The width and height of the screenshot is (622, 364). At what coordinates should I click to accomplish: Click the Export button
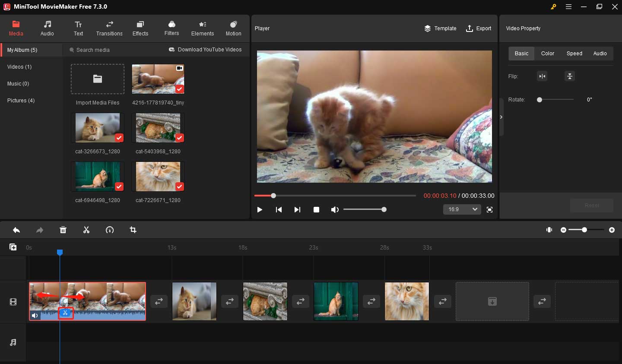click(479, 28)
